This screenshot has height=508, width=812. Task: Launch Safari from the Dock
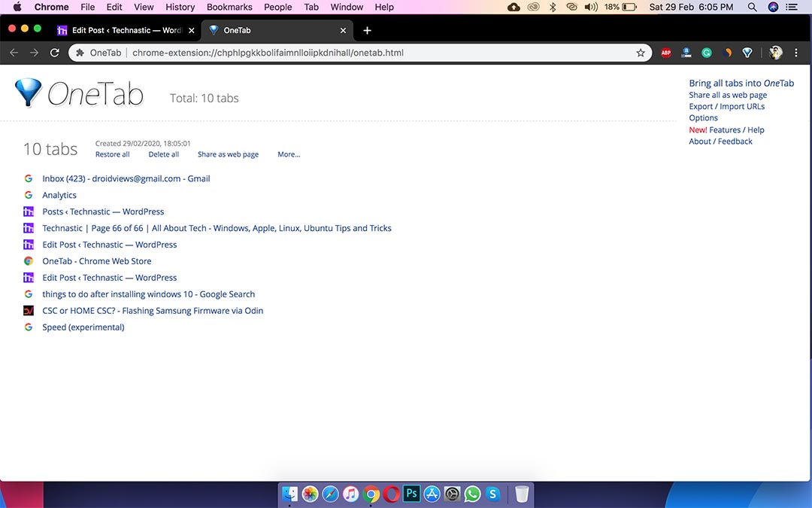(330, 494)
